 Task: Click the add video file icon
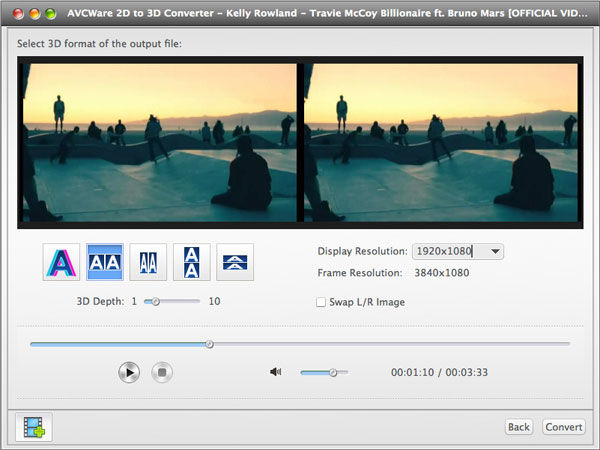tap(34, 427)
